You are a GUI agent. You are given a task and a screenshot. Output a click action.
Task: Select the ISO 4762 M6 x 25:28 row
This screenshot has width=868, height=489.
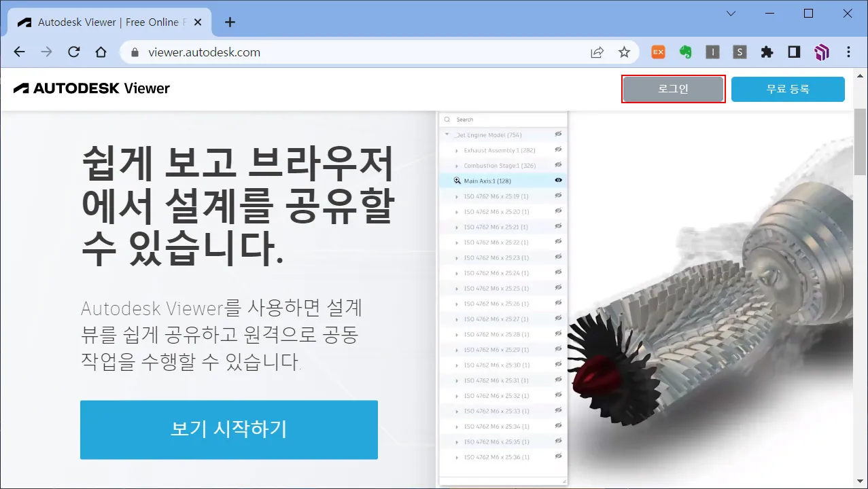[x=503, y=334]
